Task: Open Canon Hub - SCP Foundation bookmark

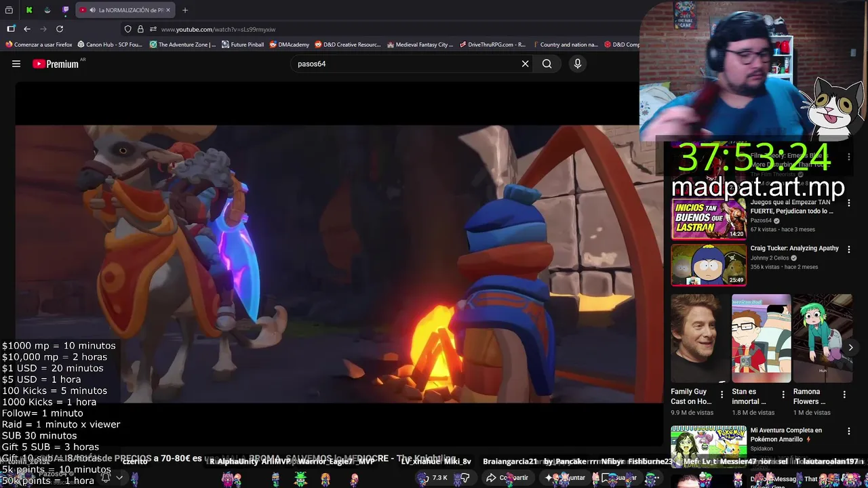Action: pos(110,45)
